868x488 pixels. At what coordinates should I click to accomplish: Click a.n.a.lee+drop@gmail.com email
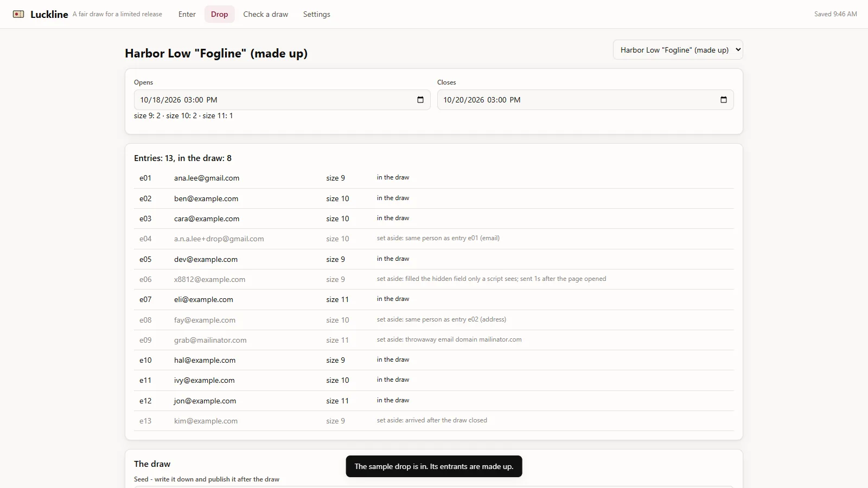219,239
